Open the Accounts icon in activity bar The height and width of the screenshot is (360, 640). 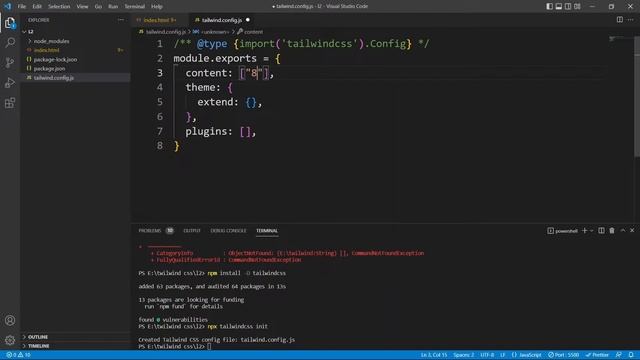(10, 320)
